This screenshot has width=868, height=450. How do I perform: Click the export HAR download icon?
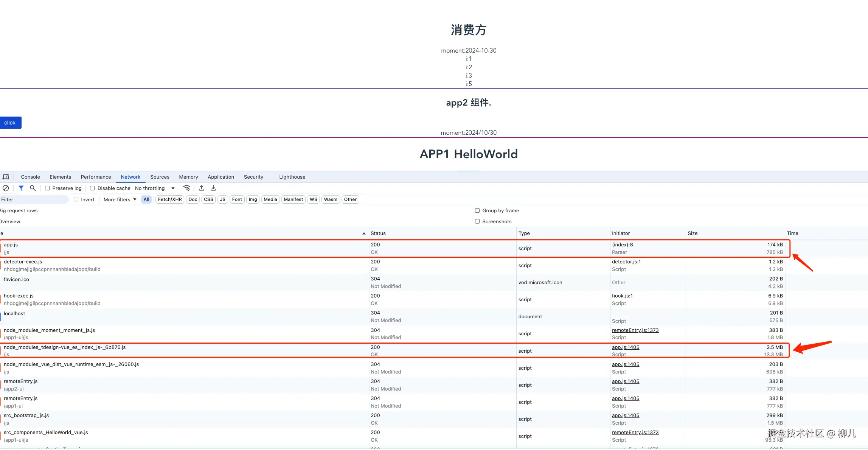[x=213, y=188]
